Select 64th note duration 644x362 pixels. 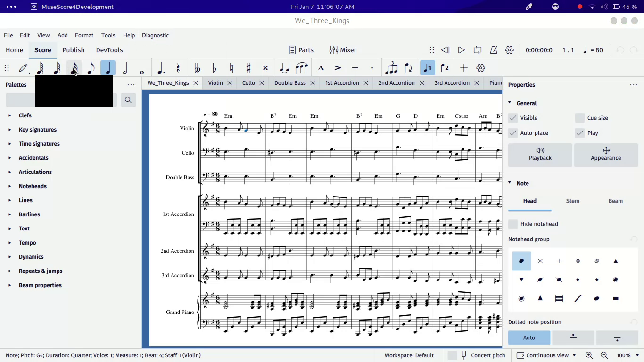point(41,68)
